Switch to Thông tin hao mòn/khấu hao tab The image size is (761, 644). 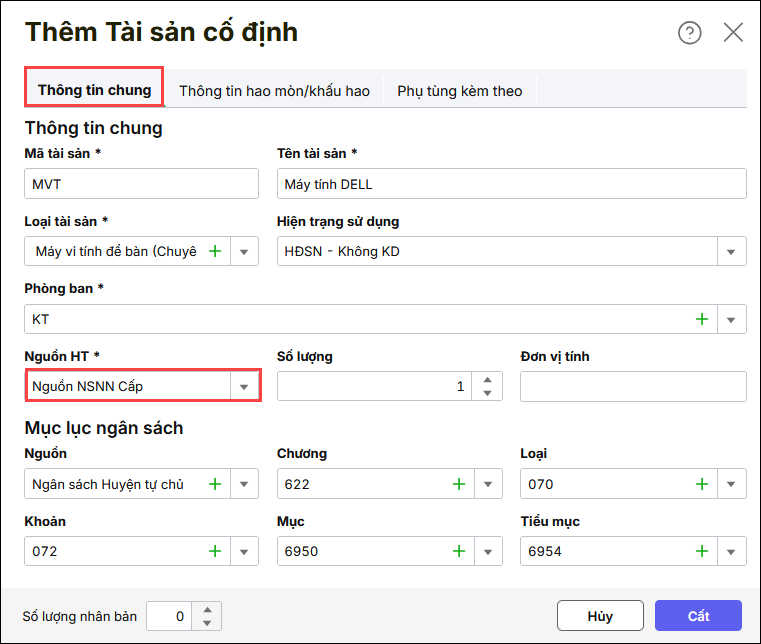click(x=274, y=91)
